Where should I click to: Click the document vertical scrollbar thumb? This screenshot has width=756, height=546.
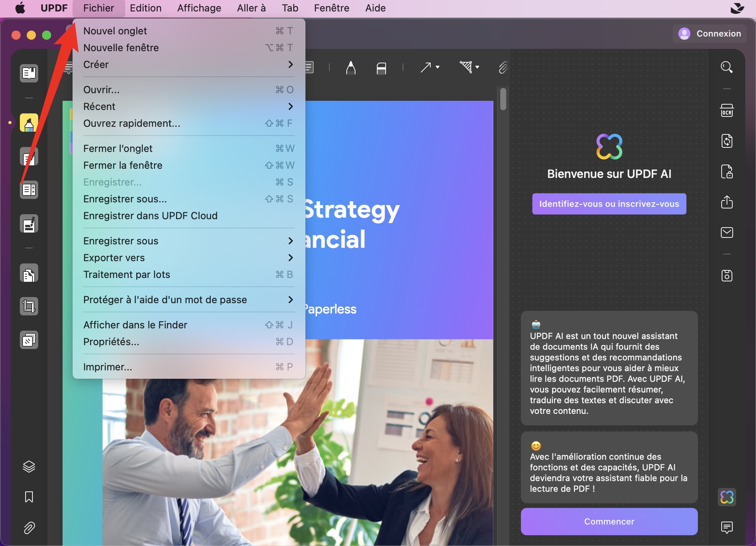click(x=503, y=99)
